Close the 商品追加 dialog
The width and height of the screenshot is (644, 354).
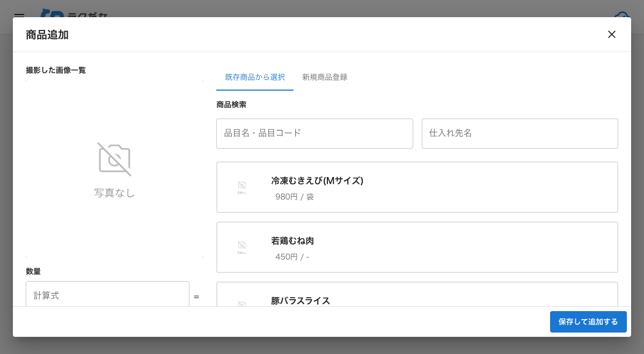coord(612,34)
